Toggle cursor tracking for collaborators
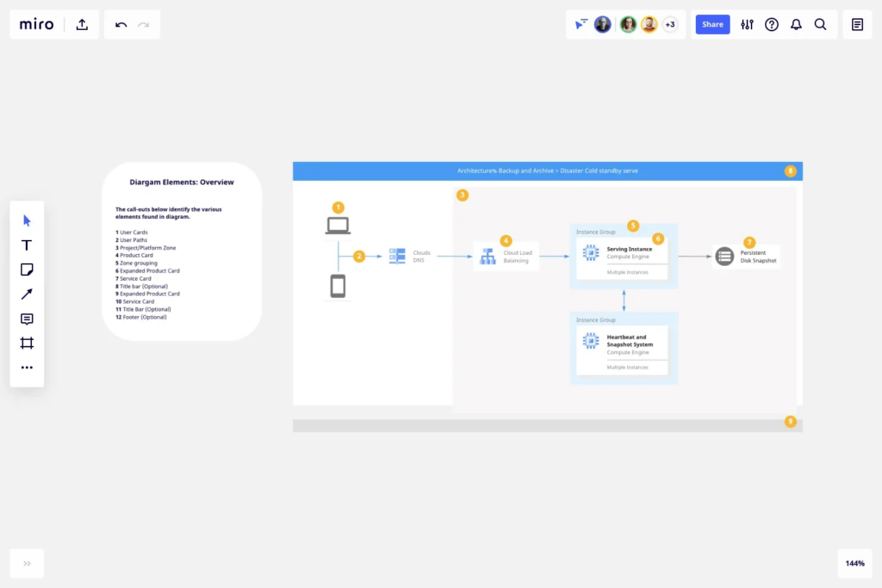Screen dimensions: 882x588 [x=580, y=24]
